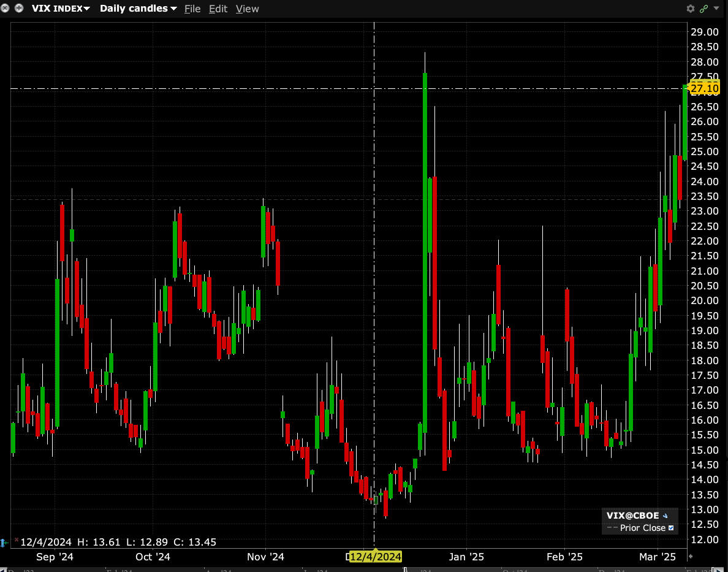This screenshot has width=728, height=572.
Task: Open the chart settings gear icon
Action: tap(691, 9)
